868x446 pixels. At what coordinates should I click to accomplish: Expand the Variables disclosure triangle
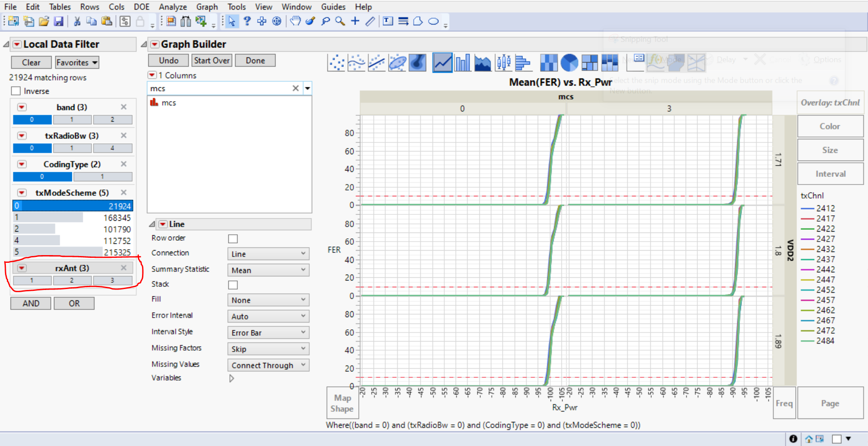[232, 378]
